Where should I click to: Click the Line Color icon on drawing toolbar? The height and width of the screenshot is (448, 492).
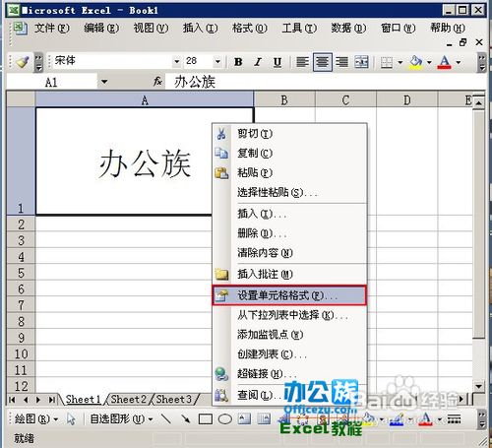pyautogui.click(x=397, y=418)
